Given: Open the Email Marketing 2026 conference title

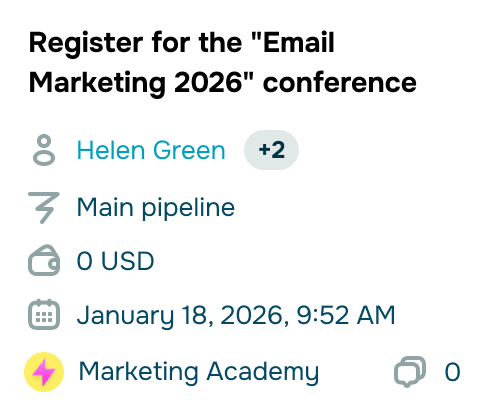Looking at the screenshot, I should [x=223, y=63].
